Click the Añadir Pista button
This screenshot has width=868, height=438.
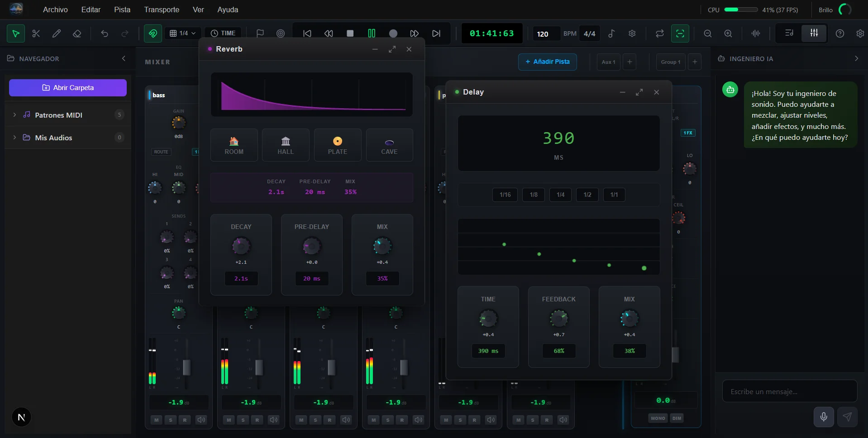tap(547, 62)
